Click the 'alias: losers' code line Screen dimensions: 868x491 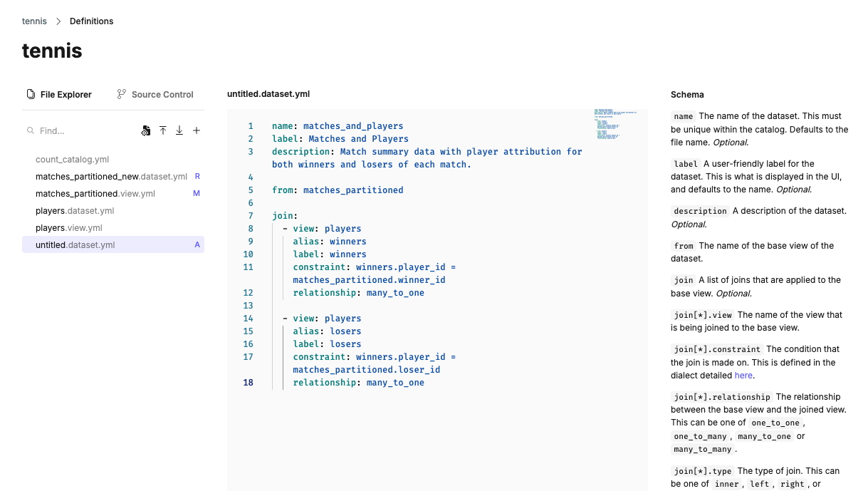coord(327,331)
